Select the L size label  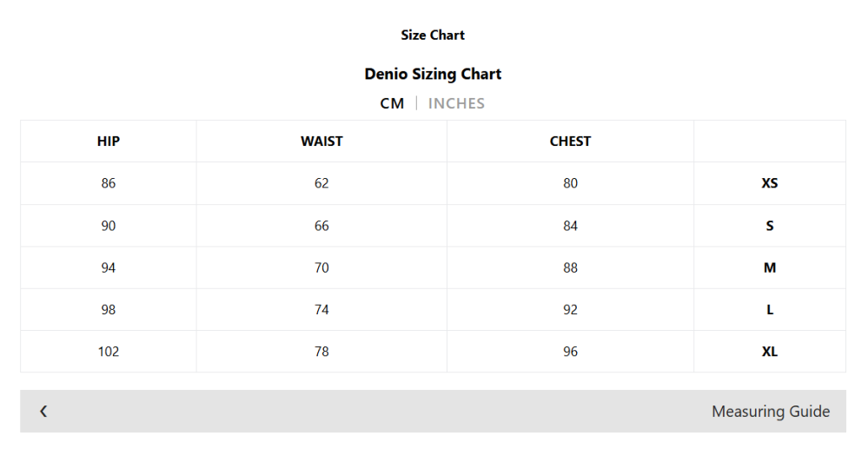(770, 309)
